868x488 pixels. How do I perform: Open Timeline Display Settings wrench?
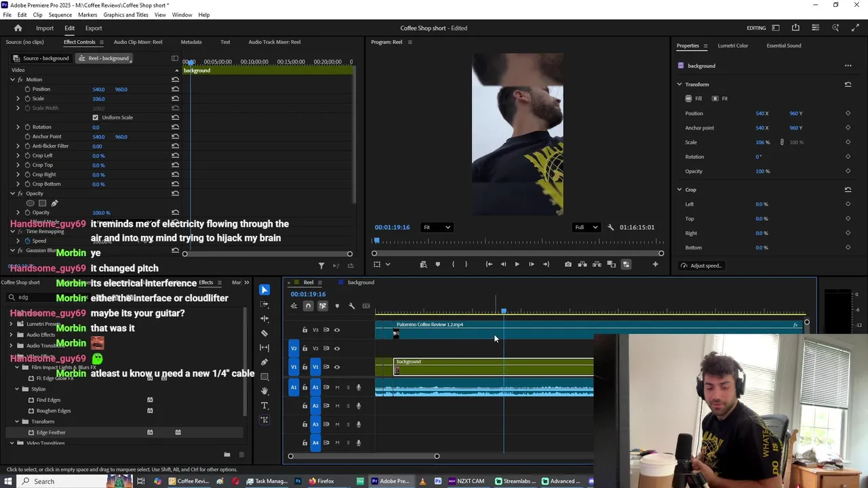(x=351, y=306)
